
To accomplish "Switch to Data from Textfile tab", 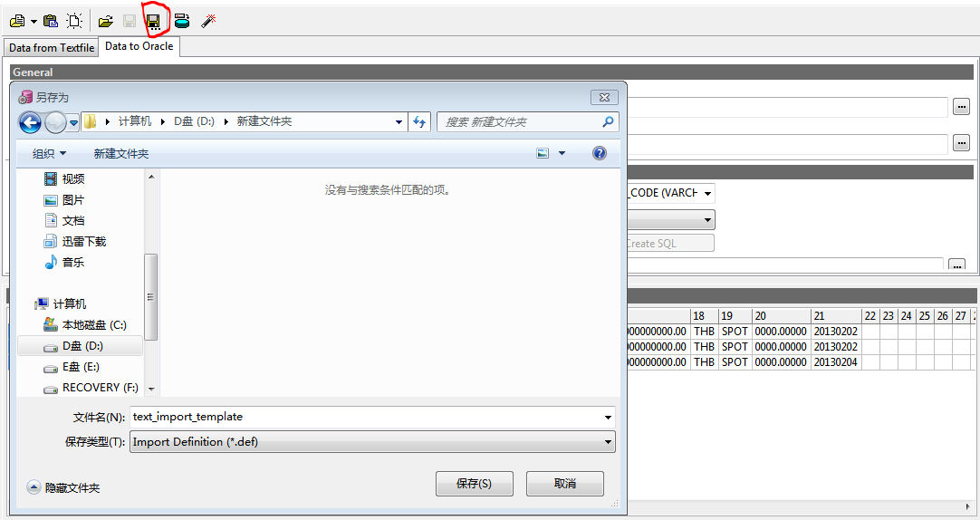I will [x=52, y=47].
